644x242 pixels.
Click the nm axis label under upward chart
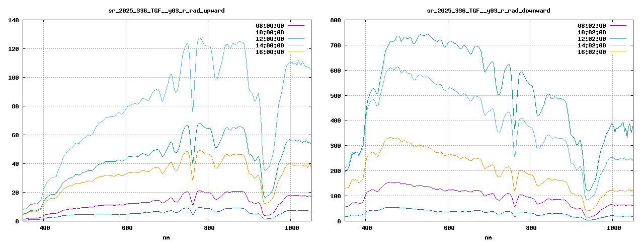pyautogui.click(x=167, y=237)
